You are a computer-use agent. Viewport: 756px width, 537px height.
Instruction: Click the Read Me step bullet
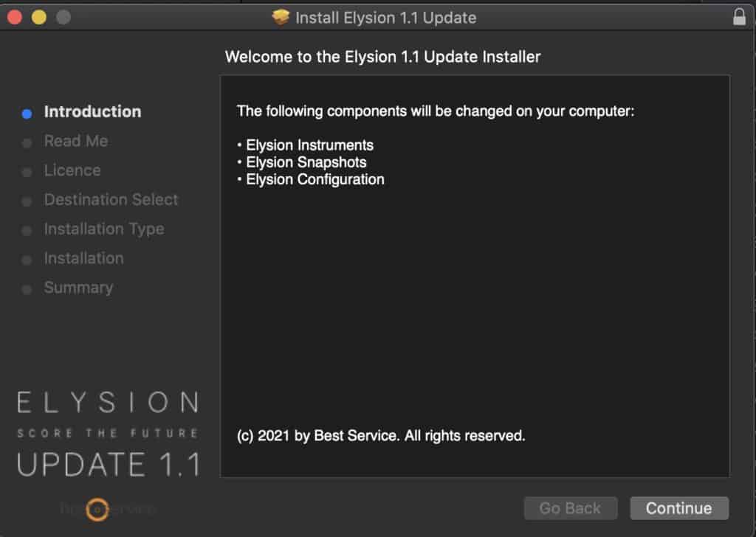[27, 142]
